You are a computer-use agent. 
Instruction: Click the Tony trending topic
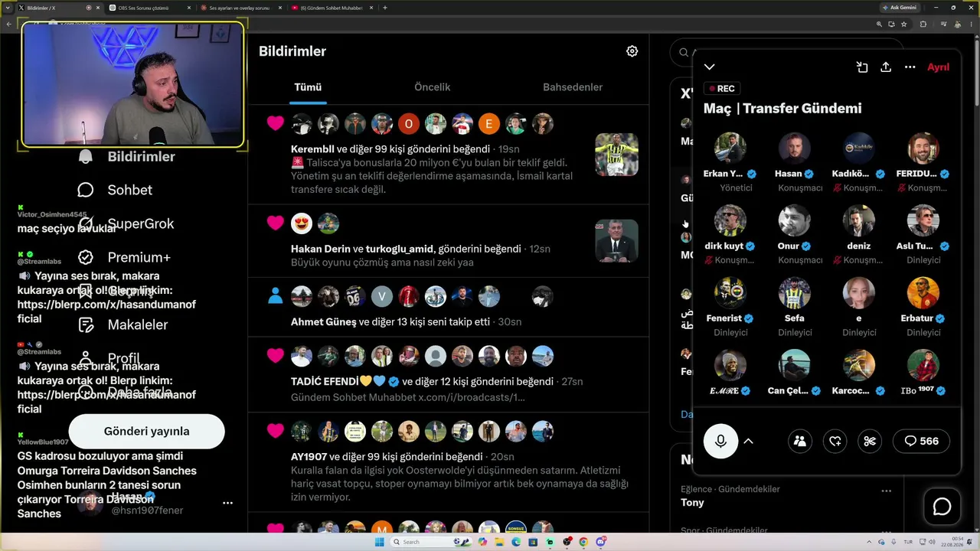click(x=692, y=503)
